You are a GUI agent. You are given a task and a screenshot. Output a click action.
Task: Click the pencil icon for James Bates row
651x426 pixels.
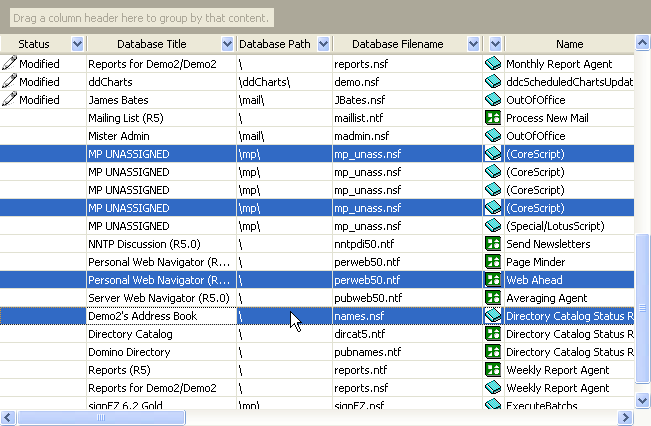point(9,100)
